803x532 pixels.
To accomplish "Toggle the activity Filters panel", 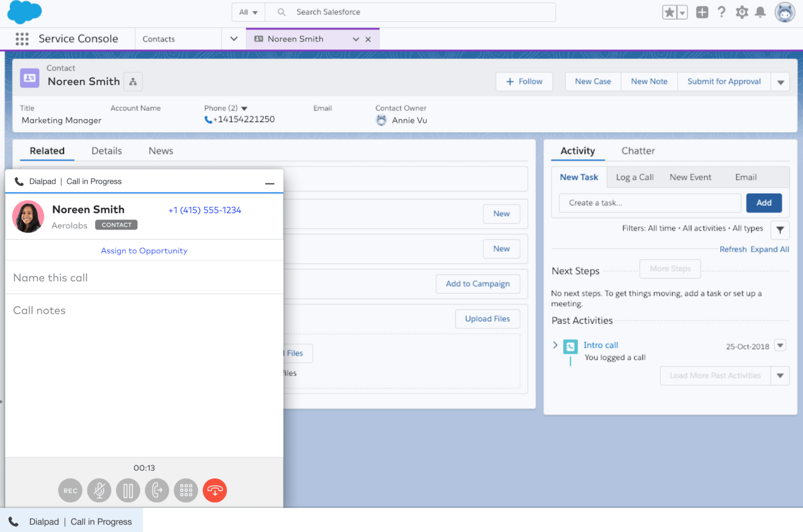I will tap(780, 230).
